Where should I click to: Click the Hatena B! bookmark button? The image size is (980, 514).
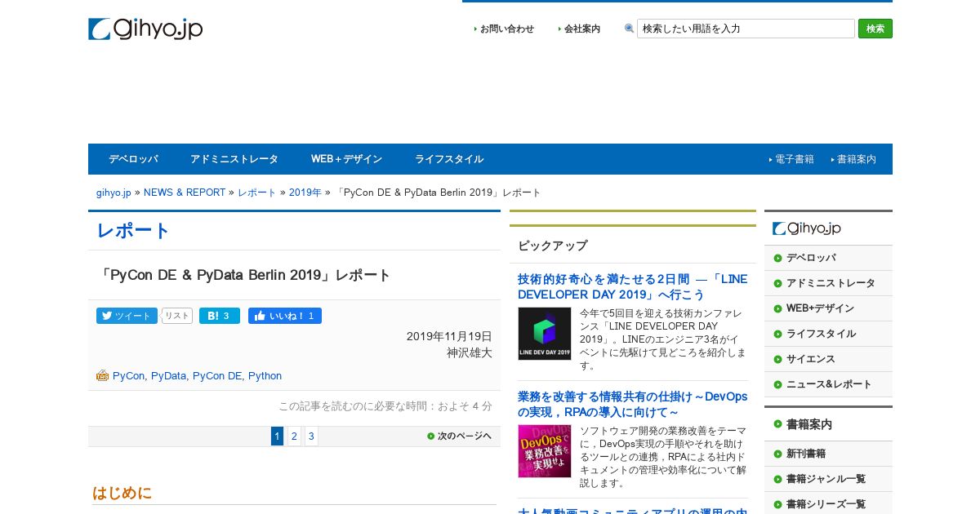(x=220, y=316)
